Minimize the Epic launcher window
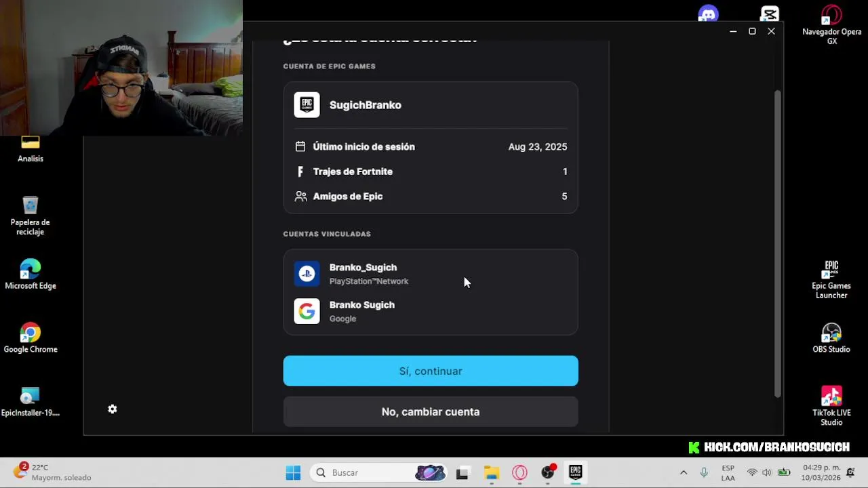The image size is (868, 488). click(733, 31)
